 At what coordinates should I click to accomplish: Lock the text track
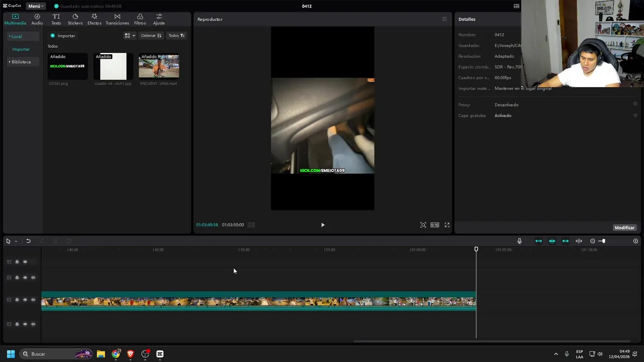17,262
